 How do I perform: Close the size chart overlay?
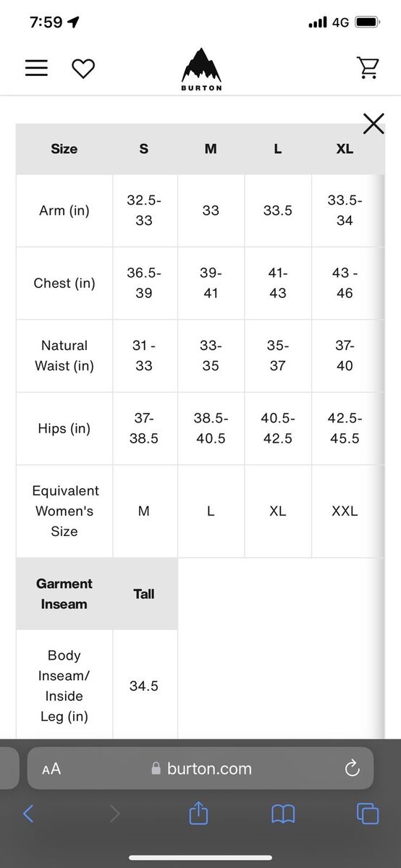point(373,124)
